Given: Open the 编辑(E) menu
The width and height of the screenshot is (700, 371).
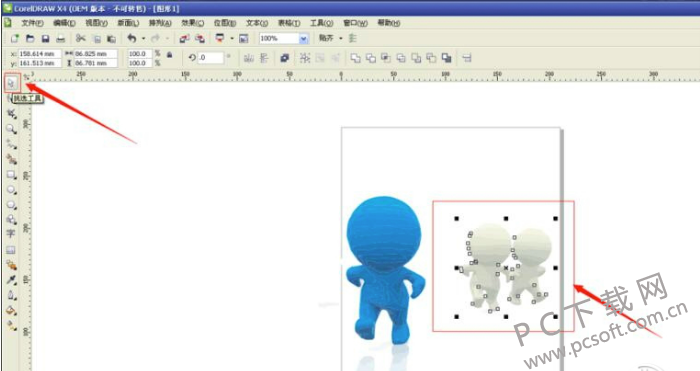Looking at the screenshot, I should 64,23.
